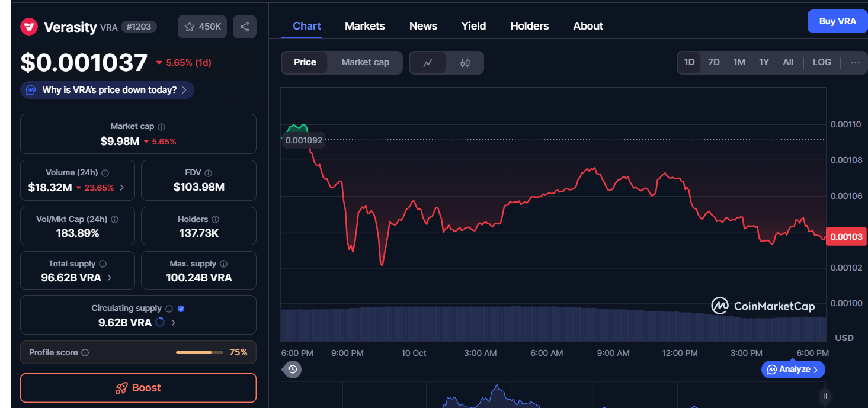868x408 pixels.
Task: Expand Total supply details arrow
Action: pyautogui.click(x=109, y=278)
